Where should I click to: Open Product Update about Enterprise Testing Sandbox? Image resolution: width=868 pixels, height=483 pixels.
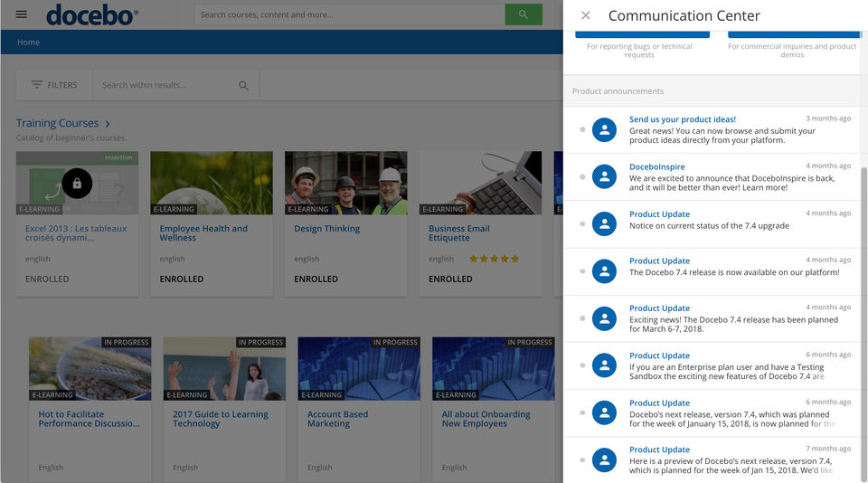[659, 355]
